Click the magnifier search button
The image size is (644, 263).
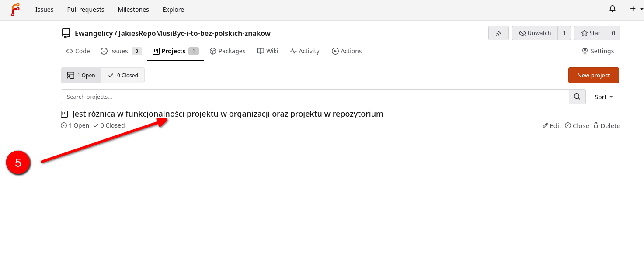coord(577,97)
